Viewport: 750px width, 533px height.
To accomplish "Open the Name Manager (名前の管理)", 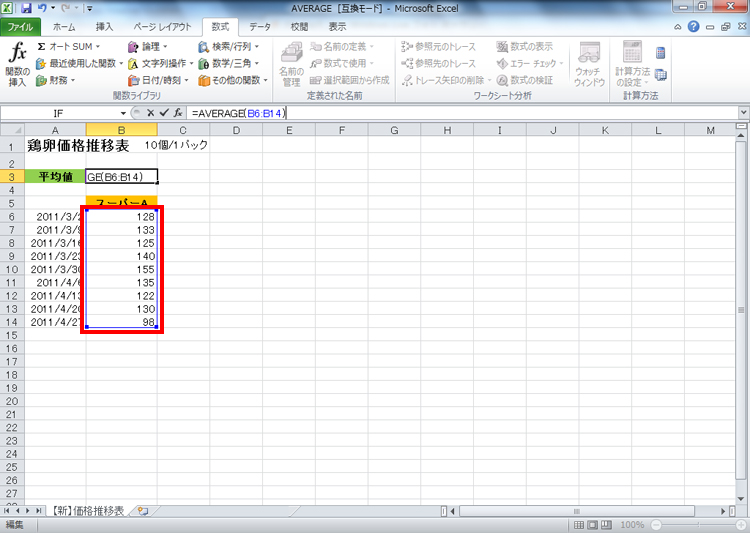I will [x=291, y=65].
